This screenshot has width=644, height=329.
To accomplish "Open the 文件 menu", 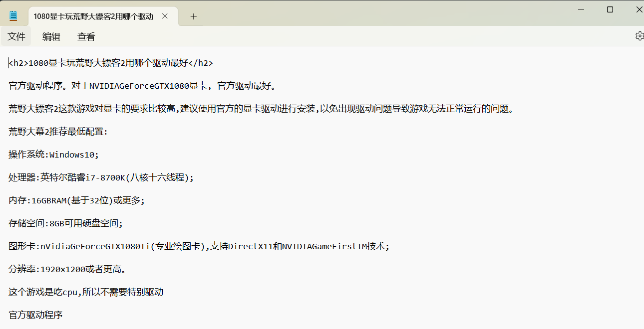I will coord(16,36).
